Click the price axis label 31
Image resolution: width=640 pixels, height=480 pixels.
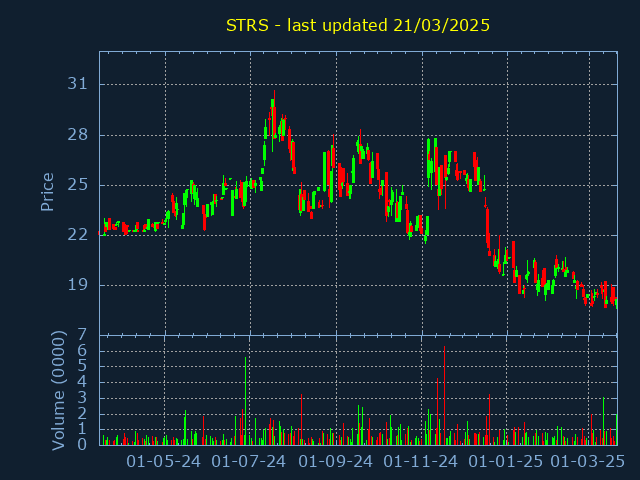[78, 84]
